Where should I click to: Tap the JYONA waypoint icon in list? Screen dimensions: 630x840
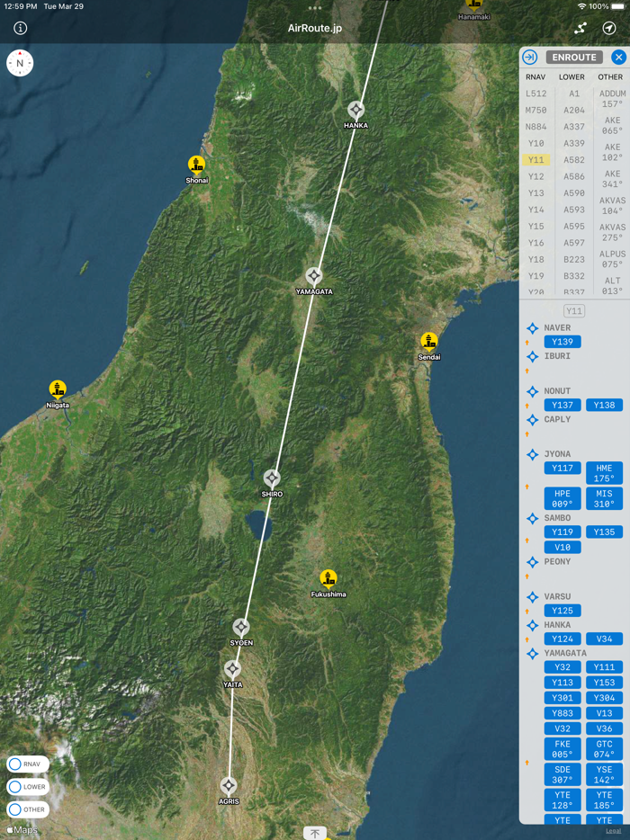click(x=533, y=455)
